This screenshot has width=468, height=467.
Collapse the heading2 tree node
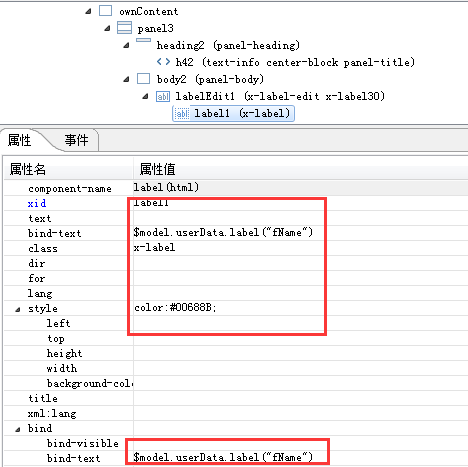[x=126, y=45]
